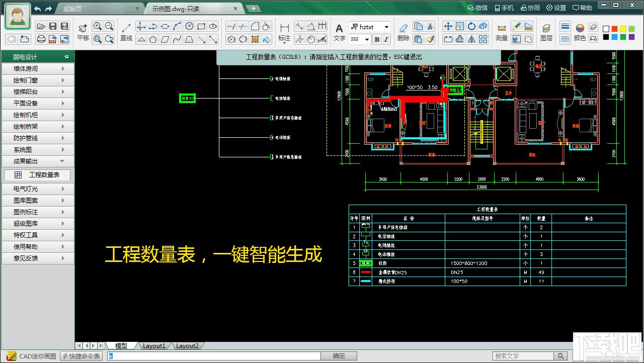Switch to the 起始页 tab

(x=99, y=9)
